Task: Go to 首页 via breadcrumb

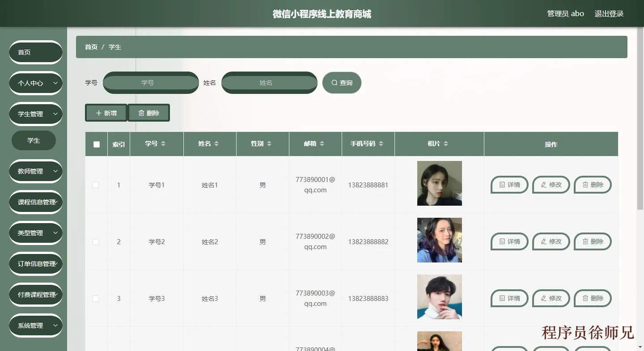Action: point(91,47)
